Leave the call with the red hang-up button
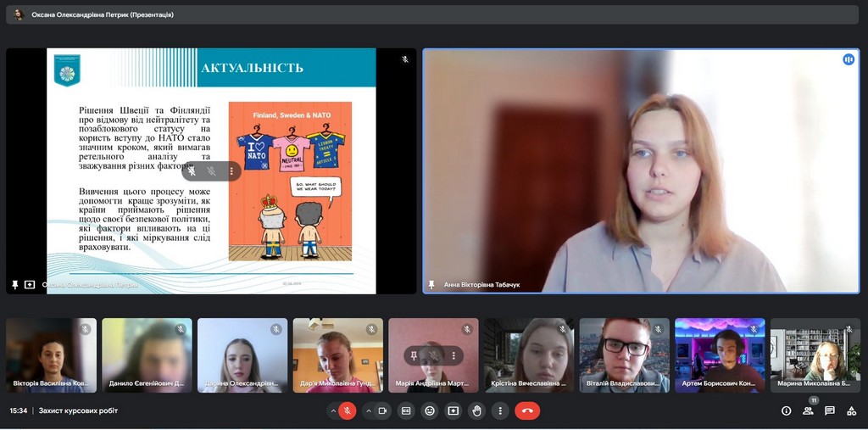 [x=527, y=410]
